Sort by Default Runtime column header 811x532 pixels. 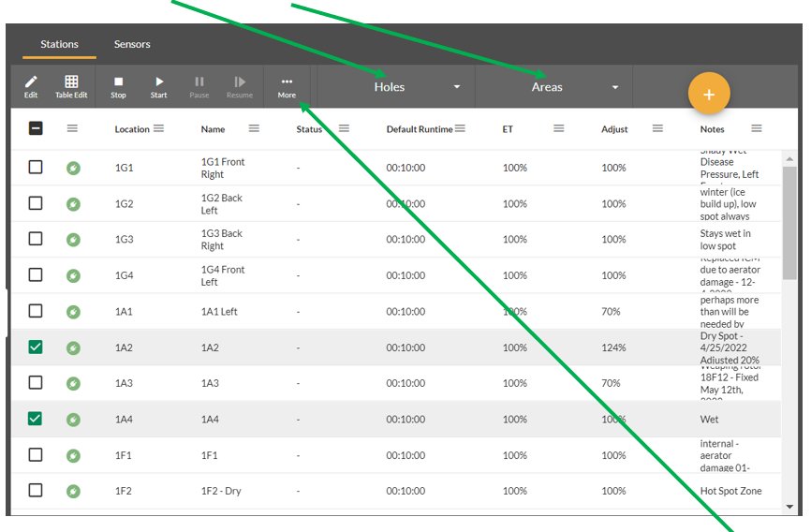pyautogui.click(x=420, y=129)
